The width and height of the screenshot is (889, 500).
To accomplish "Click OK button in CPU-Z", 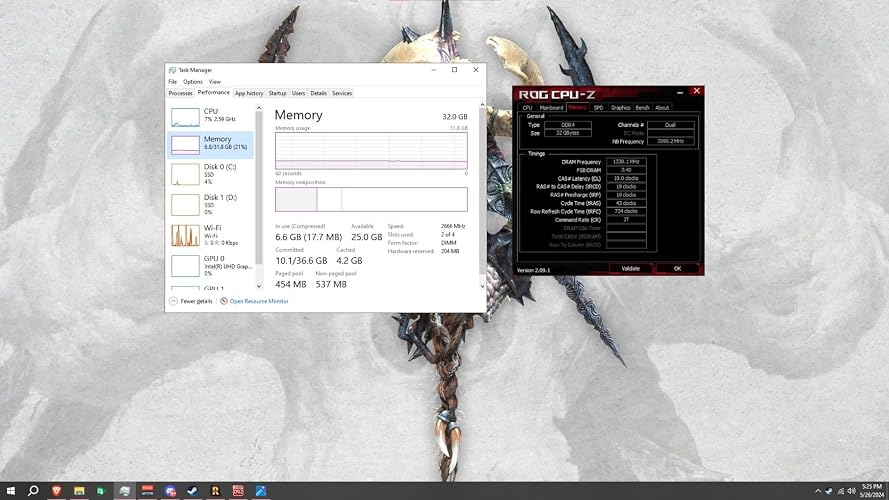I will (677, 269).
